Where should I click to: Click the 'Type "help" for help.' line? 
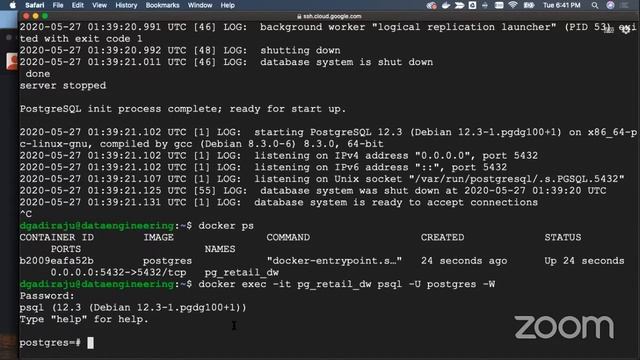(x=84, y=320)
